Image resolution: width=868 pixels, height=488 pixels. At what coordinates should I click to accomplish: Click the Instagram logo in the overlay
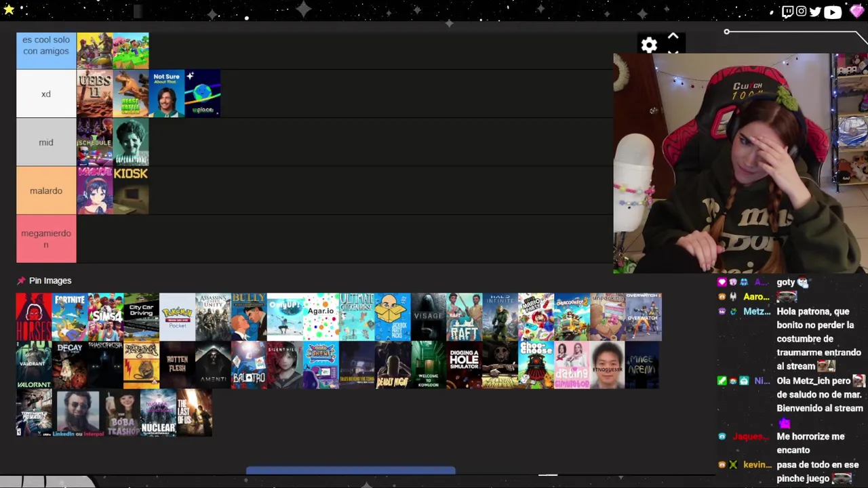(x=801, y=12)
